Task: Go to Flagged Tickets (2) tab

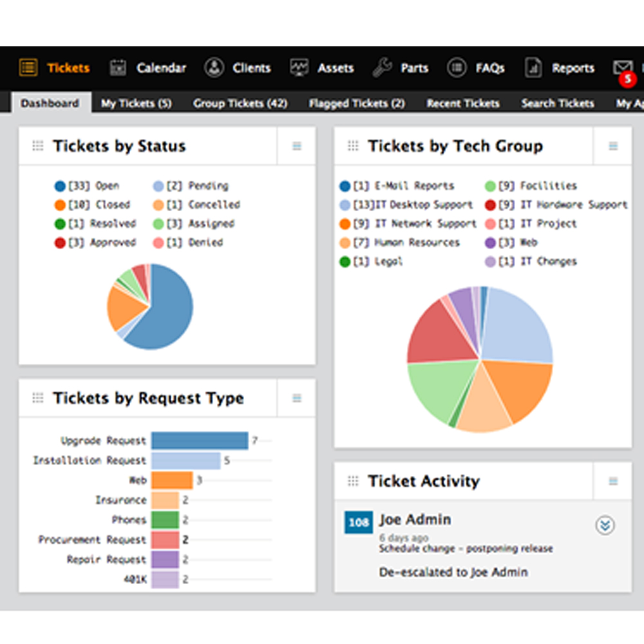Action: click(357, 103)
